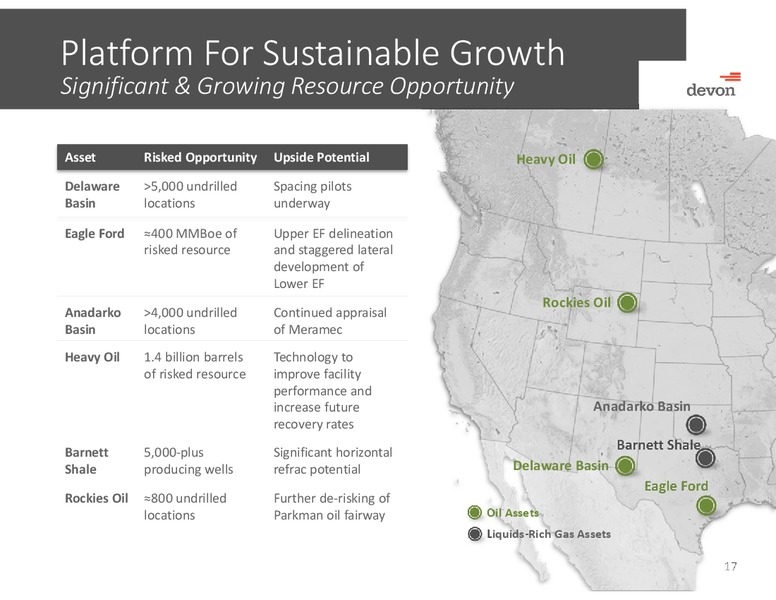This screenshot has height=600, width=776.
Task: Click the 'Upside Potential' column header
Action: (x=322, y=157)
